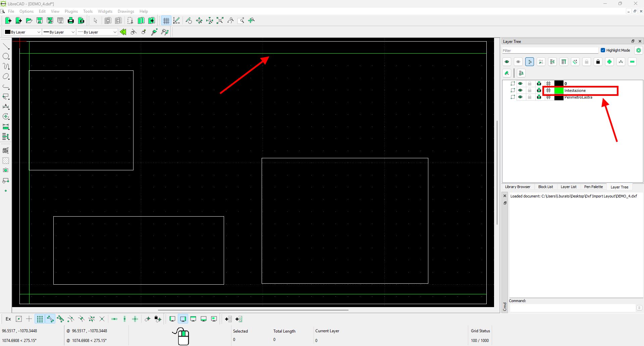Click the zoom auto icon
The height and width of the screenshot is (346, 644).
pyautogui.click(x=220, y=21)
